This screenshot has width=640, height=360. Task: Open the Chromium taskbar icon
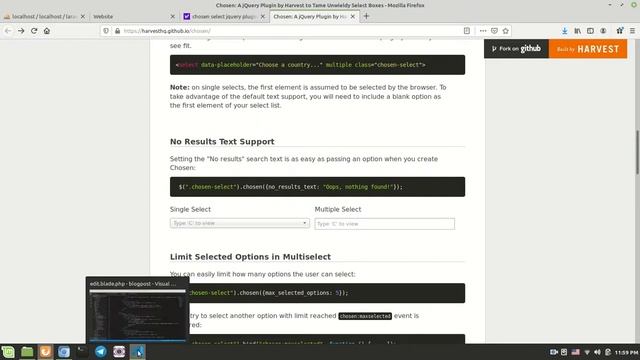[x=64, y=352]
